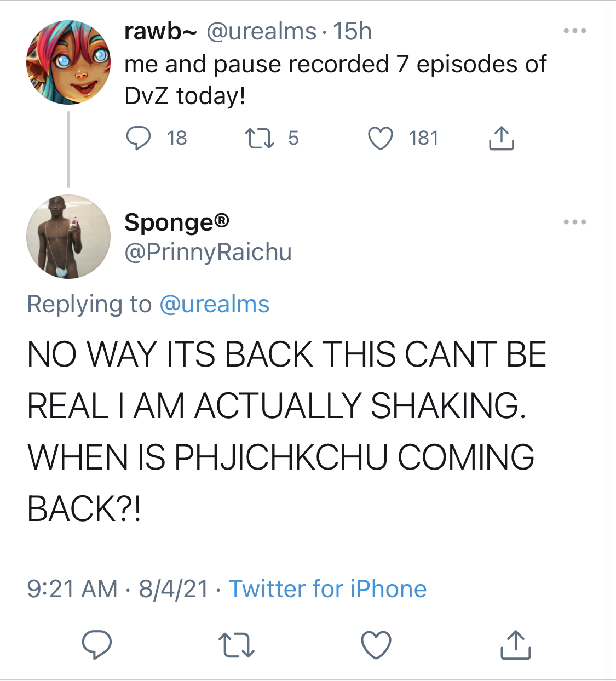Viewport: 616px width, 681px height.
Task: Open more options for rawb's tweet
Action: (x=575, y=31)
